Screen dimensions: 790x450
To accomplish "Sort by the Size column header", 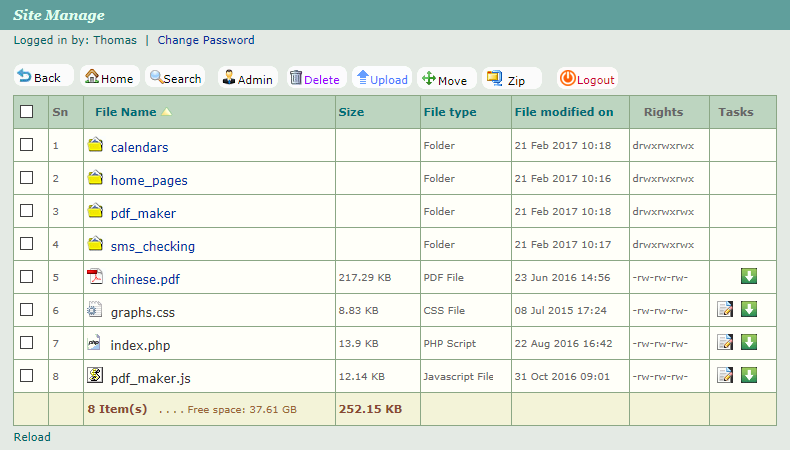I will coord(351,112).
